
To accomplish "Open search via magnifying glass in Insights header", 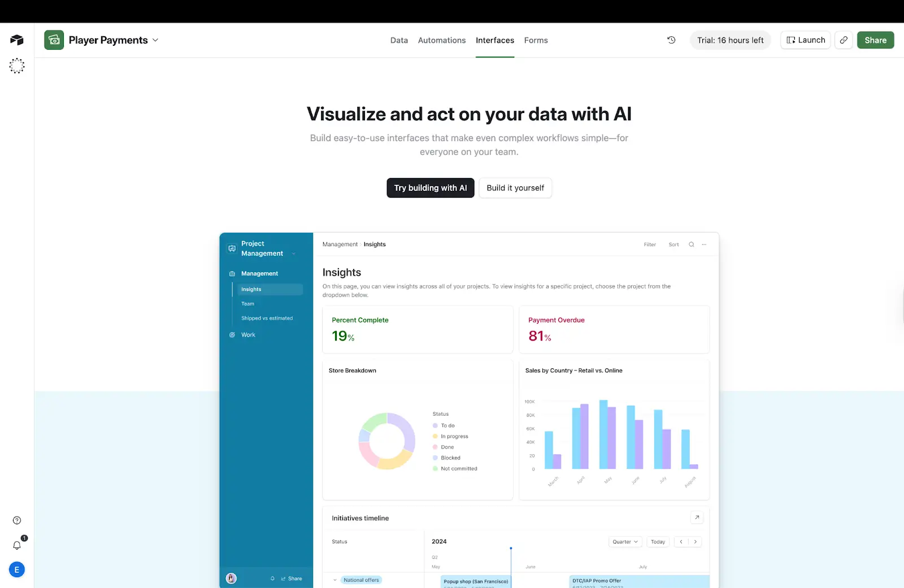I will coord(691,244).
